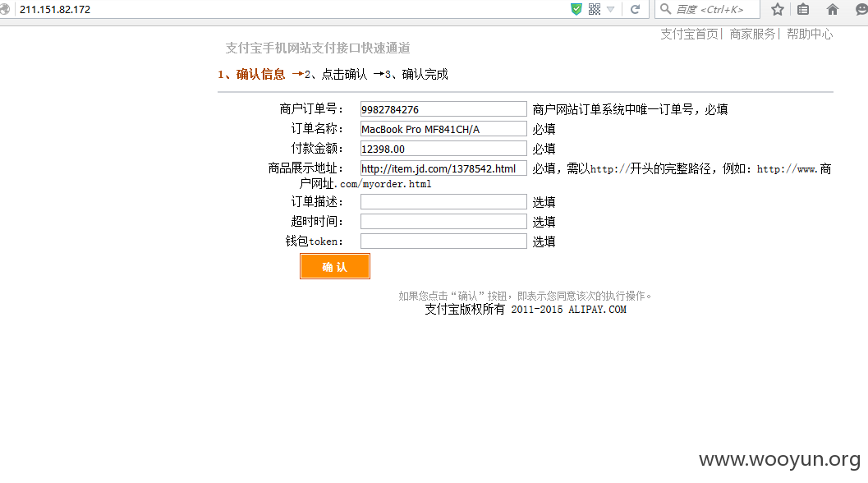Click step text 3、确认完成

(416, 74)
